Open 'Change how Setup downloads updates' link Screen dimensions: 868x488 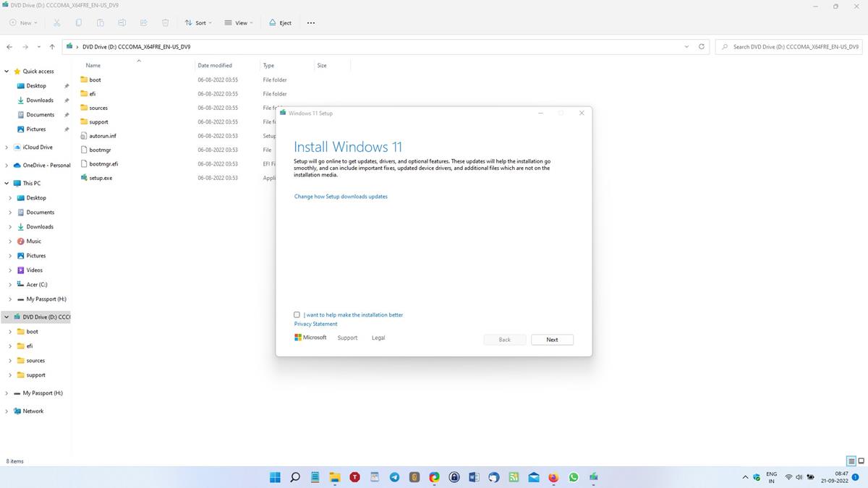[341, 197]
